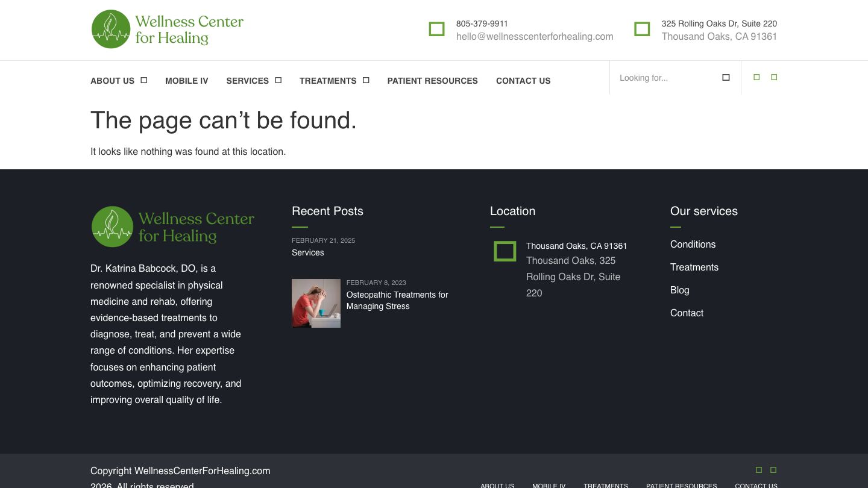
Task: Click the second green social icon in the nav bar
Action: pos(774,77)
